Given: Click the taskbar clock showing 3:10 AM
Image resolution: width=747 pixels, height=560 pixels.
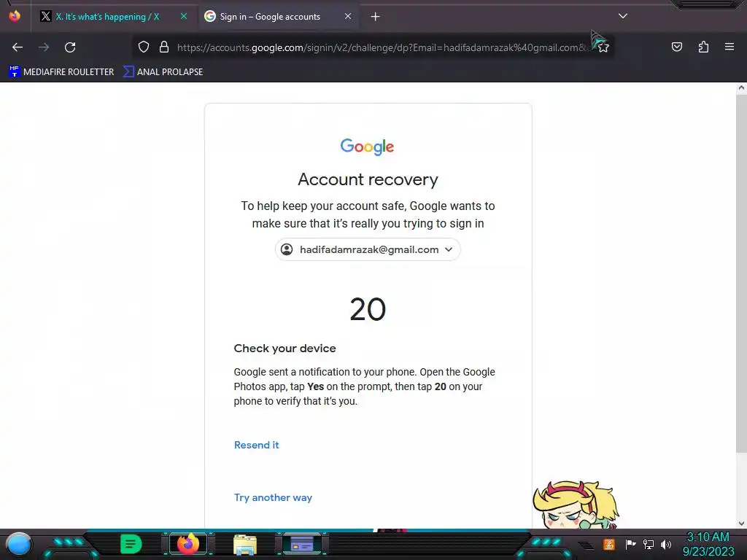Looking at the screenshot, I should [x=708, y=544].
